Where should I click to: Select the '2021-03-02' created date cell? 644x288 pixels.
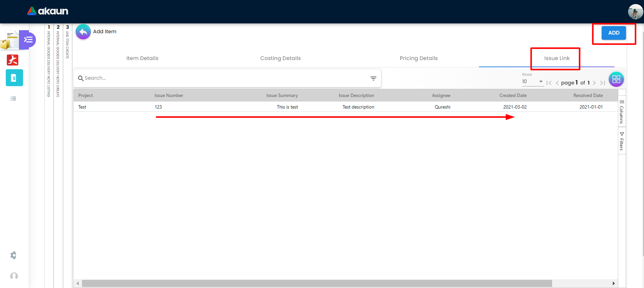[x=515, y=107]
